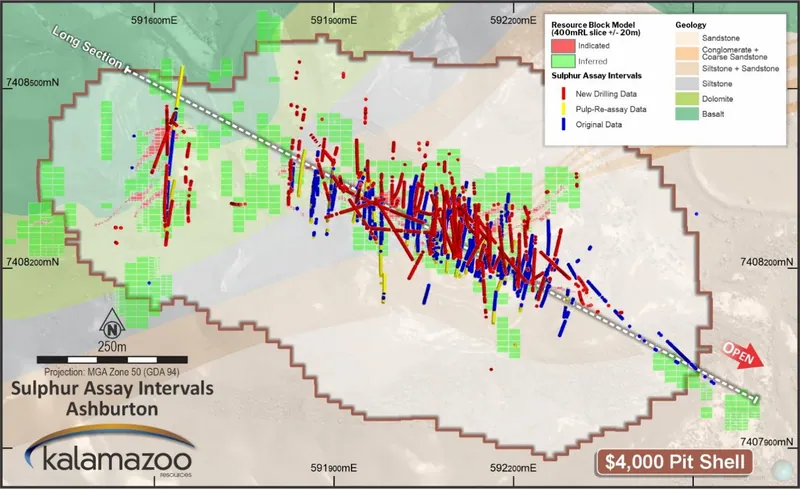The image size is (800, 489).
Task: Click the Pulp-Re-assay Data yellow marker
Action: coord(563,109)
